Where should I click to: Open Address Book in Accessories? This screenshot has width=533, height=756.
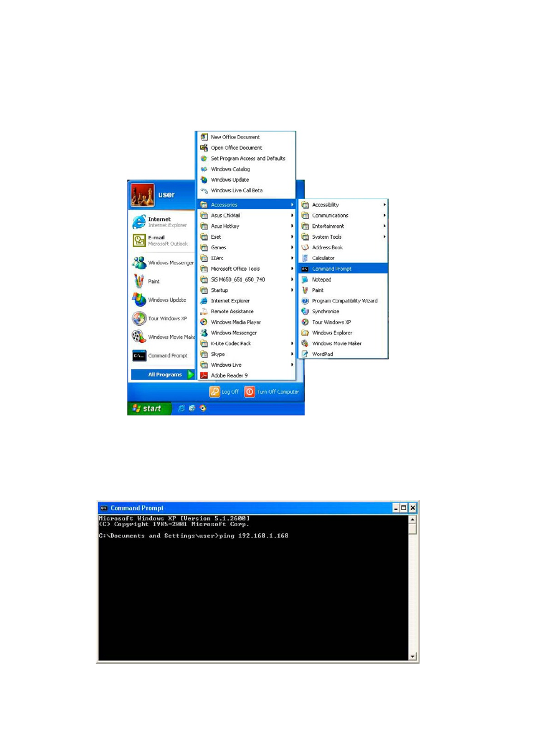tap(343, 247)
